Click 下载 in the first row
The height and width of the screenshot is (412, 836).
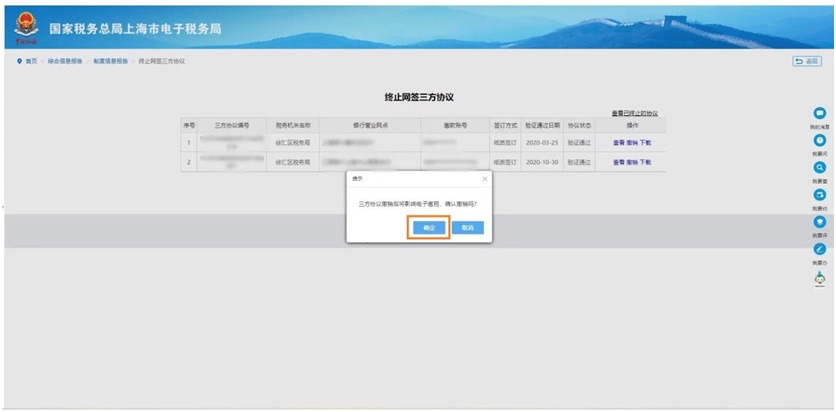click(x=646, y=143)
